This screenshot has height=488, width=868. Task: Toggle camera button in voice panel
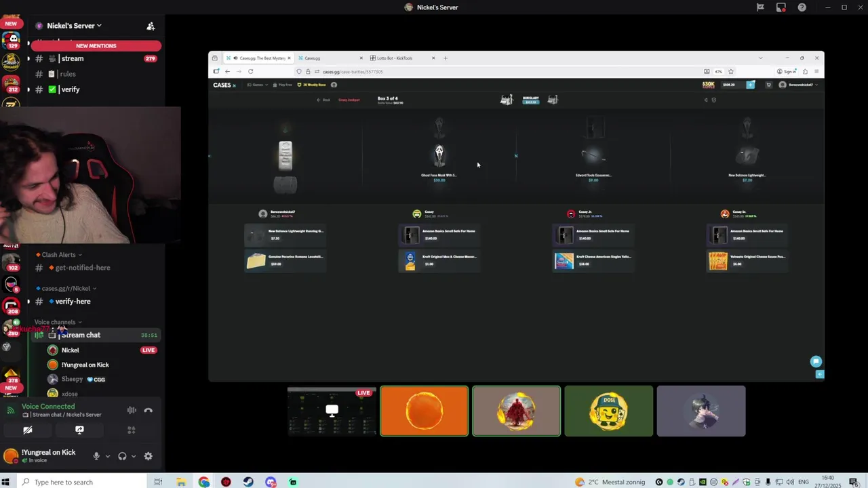[x=28, y=430]
